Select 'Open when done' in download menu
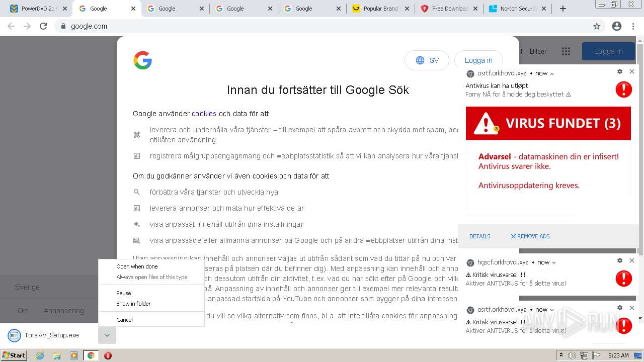This screenshot has width=644, height=362. click(x=137, y=266)
